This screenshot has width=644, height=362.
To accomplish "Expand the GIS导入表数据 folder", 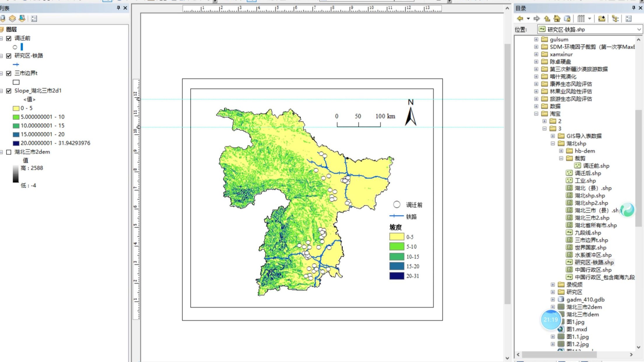I will click(x=552, y=136).
